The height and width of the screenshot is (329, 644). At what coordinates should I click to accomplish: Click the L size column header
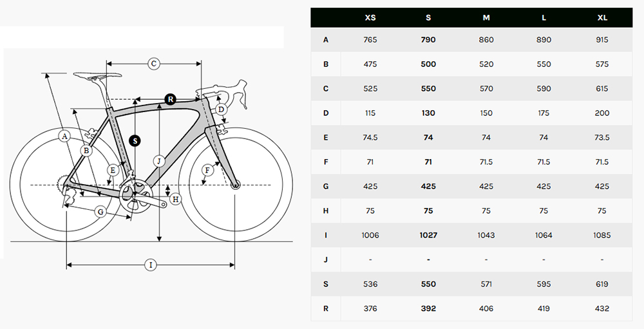tap(544, 17)
